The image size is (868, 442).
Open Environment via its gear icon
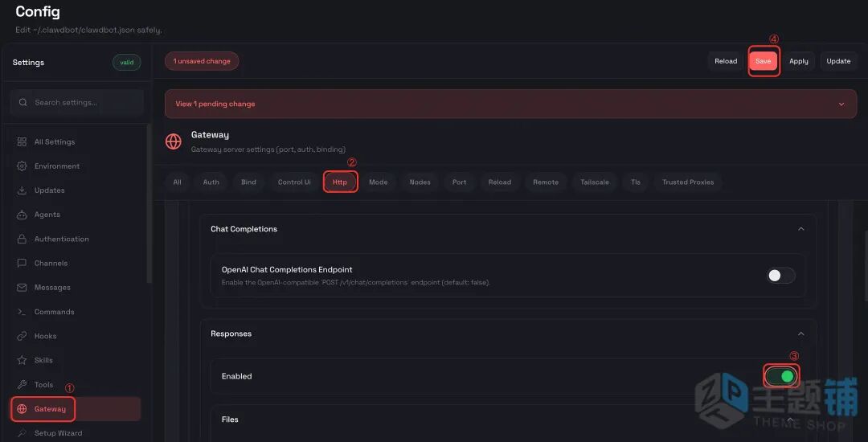click(x=22, y=166)
